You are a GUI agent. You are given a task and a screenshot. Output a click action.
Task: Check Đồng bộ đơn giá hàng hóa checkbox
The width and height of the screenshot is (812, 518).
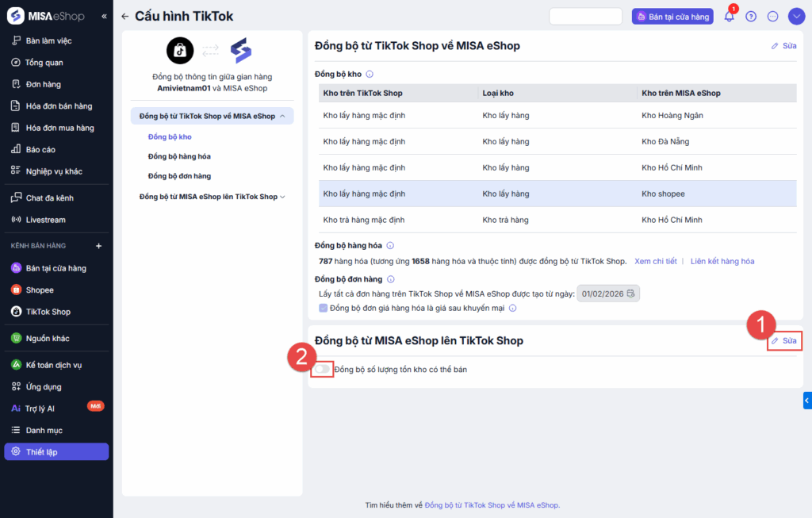click(323, 308)
